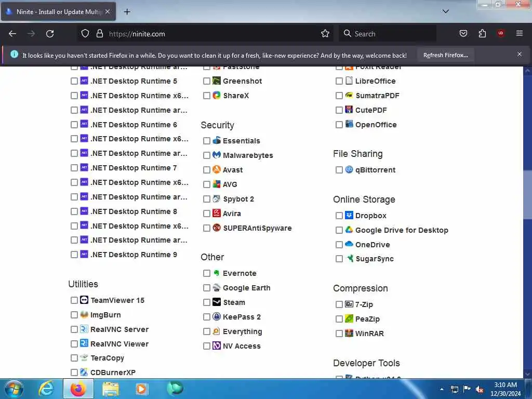
Task: Tick the ImgBurn checkbox
Action: point(74,315)
